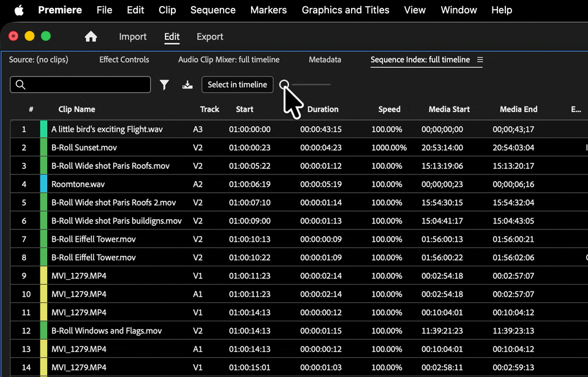Click media start 15:04:41:17
Viewport: 588px width, 377px height.
(x=442, y=221)
